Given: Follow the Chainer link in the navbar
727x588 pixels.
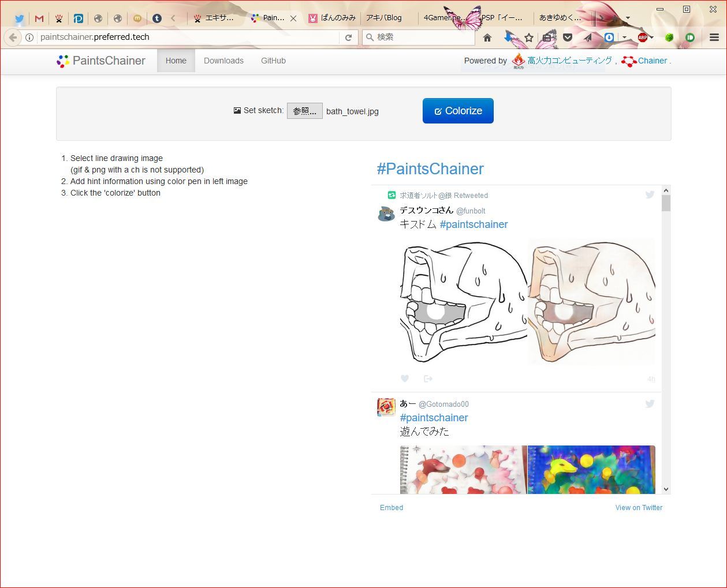Looking at the screenshot, I should 653,61.
